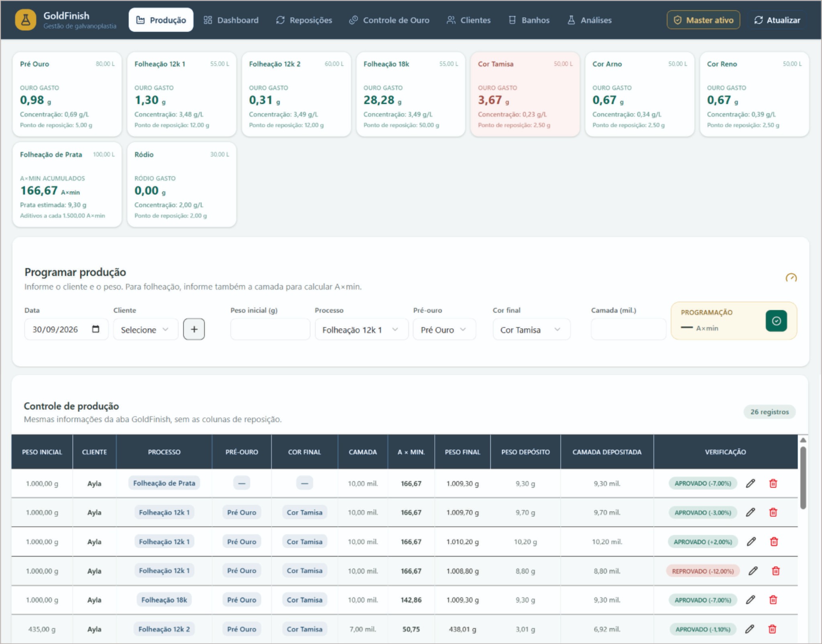822x644 pixels.
Task: Open the calendar picker in the Data field
Action: (96, 329)
